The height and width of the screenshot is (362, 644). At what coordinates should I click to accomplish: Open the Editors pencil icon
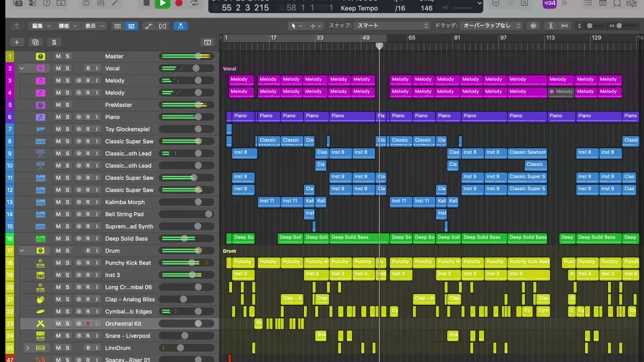click(115, 4)
